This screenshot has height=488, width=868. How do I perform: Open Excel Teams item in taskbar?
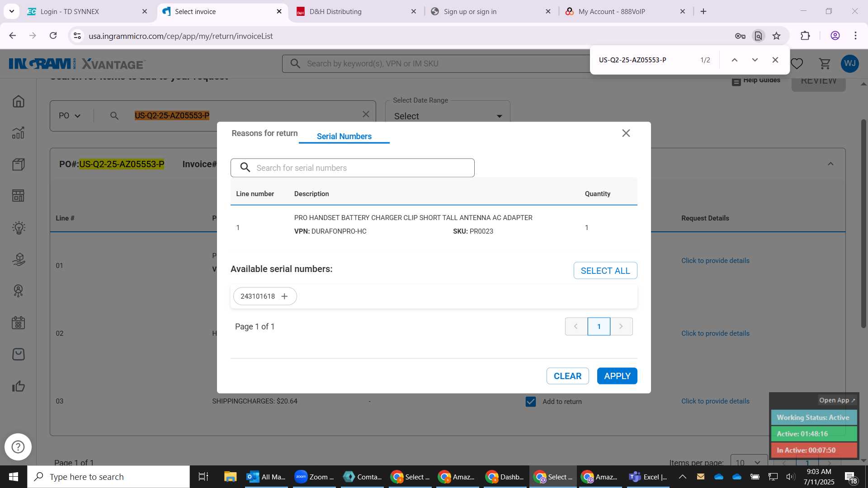tap(648, 477)
